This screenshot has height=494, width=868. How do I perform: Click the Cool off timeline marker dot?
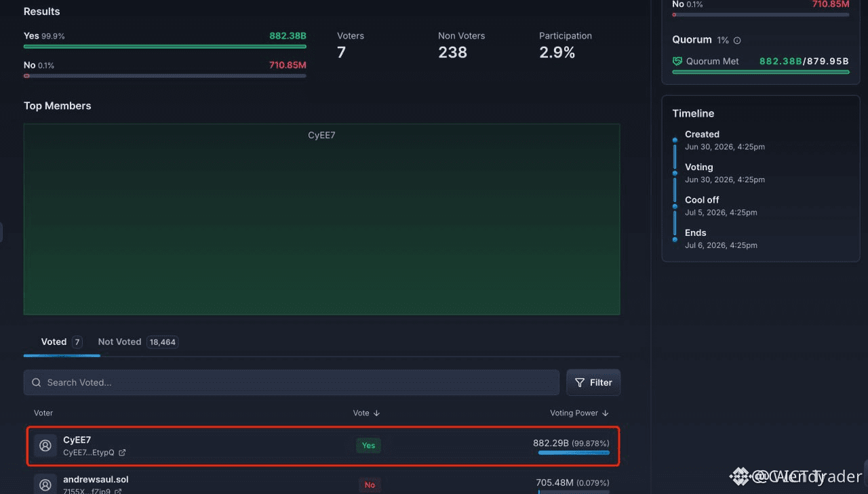point(675,206)
